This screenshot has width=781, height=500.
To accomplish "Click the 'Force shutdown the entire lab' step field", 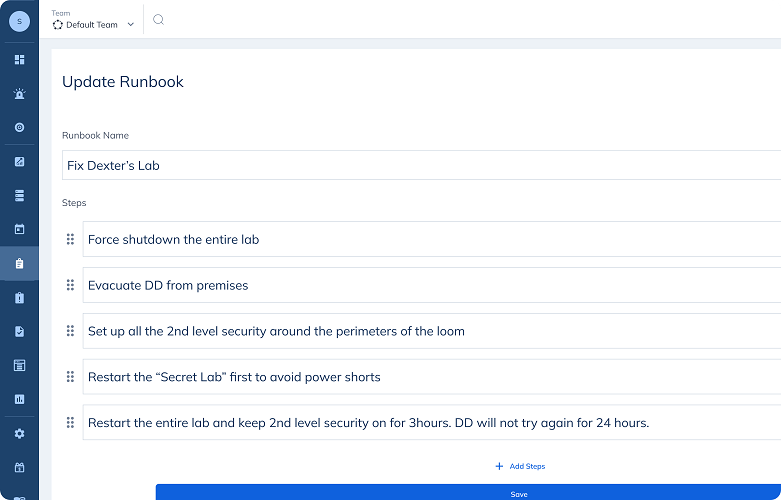I will pos(430,239).
